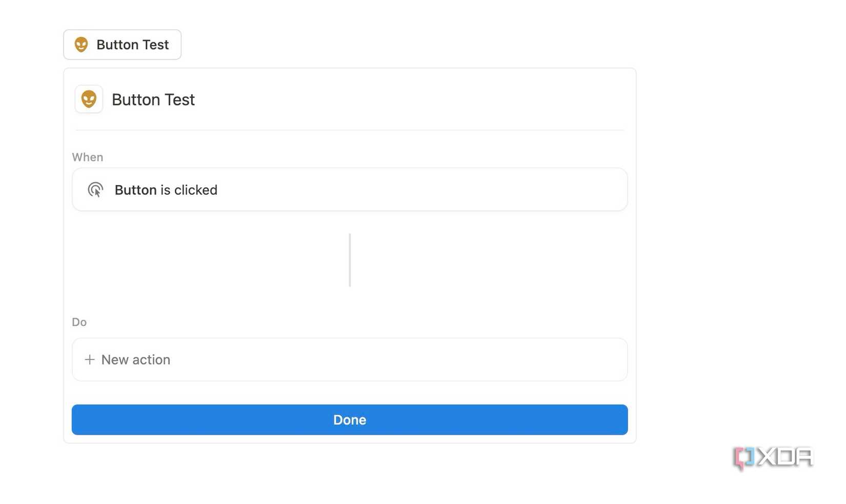The image size is (846, 504).
Task: Click the alien emoji in the editor header
Action: (88, 99)
